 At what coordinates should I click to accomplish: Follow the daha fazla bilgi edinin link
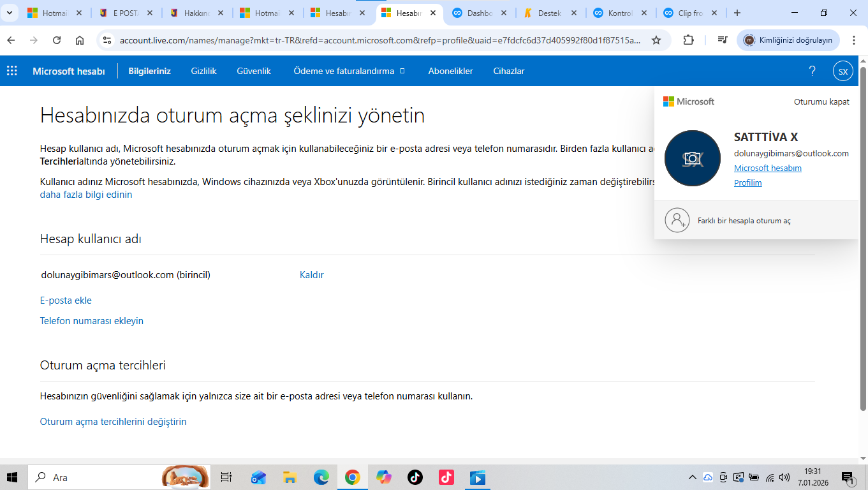86,195
